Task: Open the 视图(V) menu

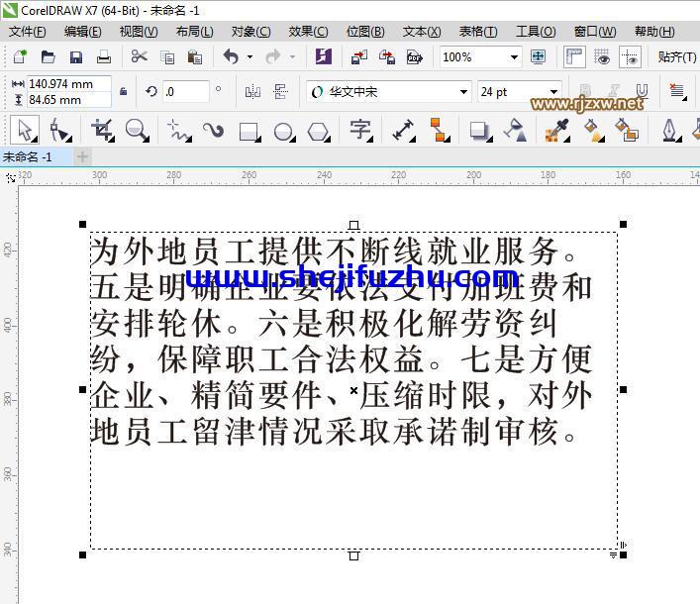Action: 139,32
